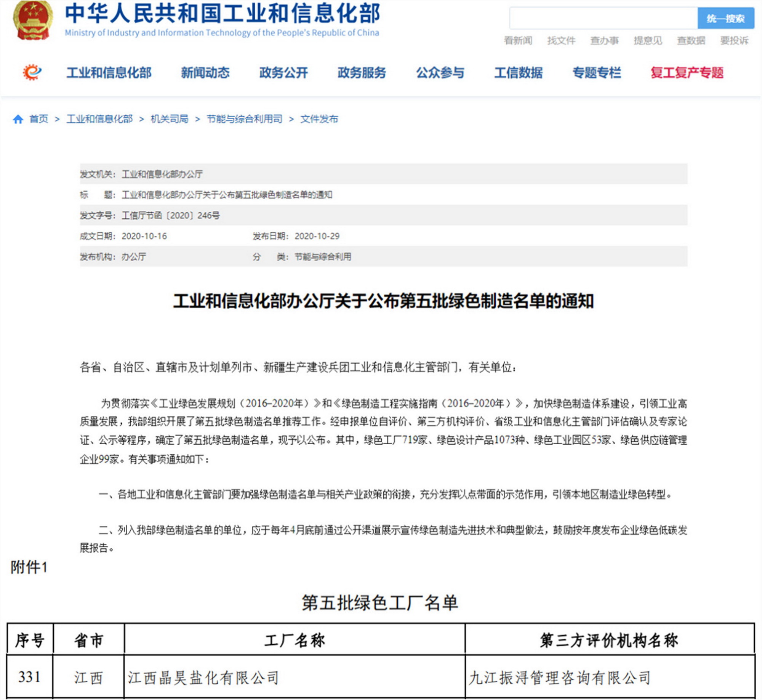The height and width of the screenshot is (700, 762).
Task: Focus the search input field
Action: click(604, 18)
